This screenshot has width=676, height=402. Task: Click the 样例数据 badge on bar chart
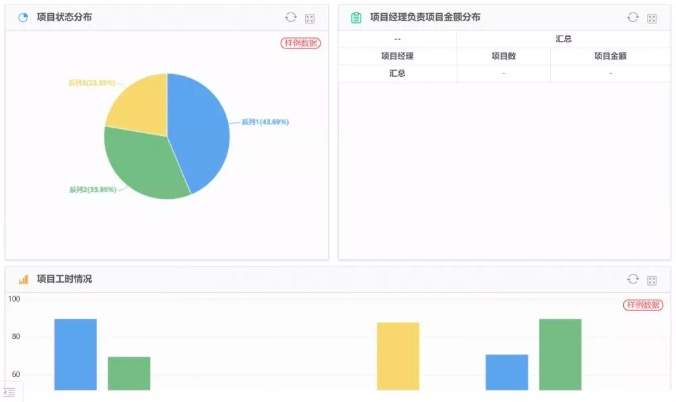point(643,305)
